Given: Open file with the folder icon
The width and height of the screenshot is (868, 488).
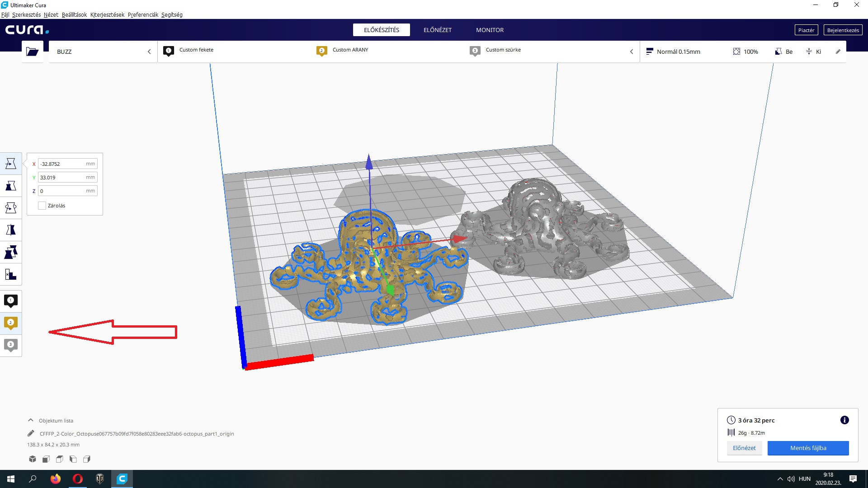Looking at the screenshot, I should [x=32, y=52].
